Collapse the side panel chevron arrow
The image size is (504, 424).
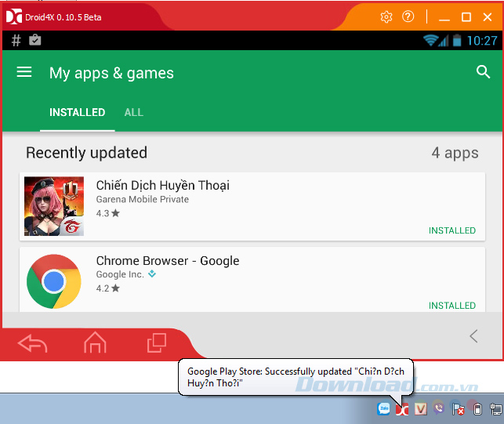473,336
